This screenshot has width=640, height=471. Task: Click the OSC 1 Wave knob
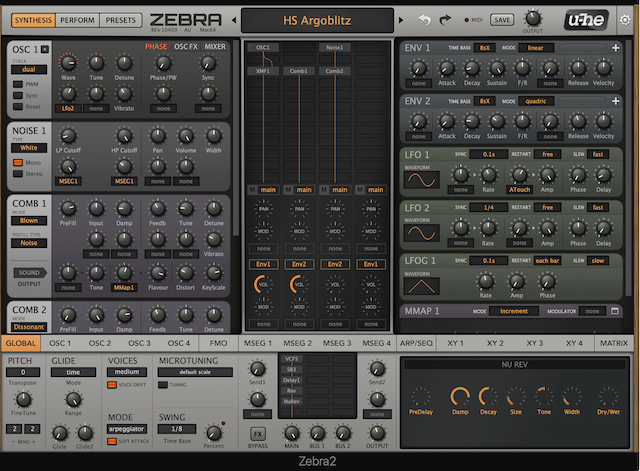tap(68, 63)
